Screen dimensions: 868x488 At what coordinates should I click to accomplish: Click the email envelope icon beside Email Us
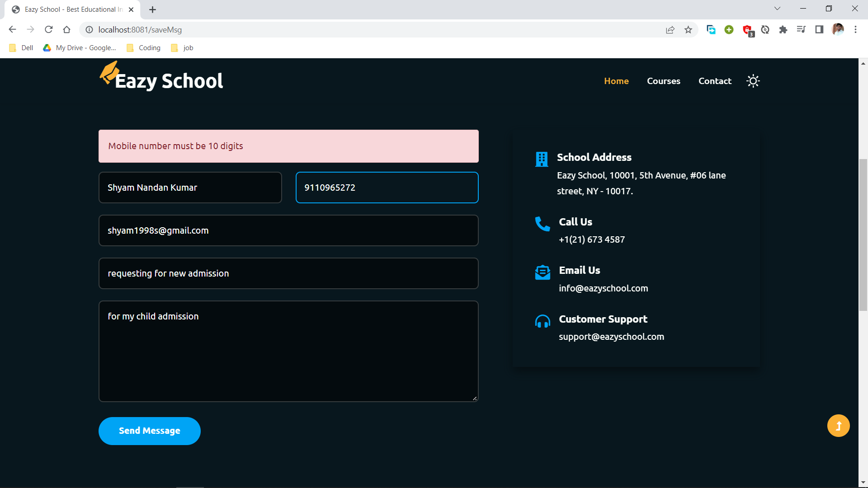pyautogui.click(x=542, y=272)
